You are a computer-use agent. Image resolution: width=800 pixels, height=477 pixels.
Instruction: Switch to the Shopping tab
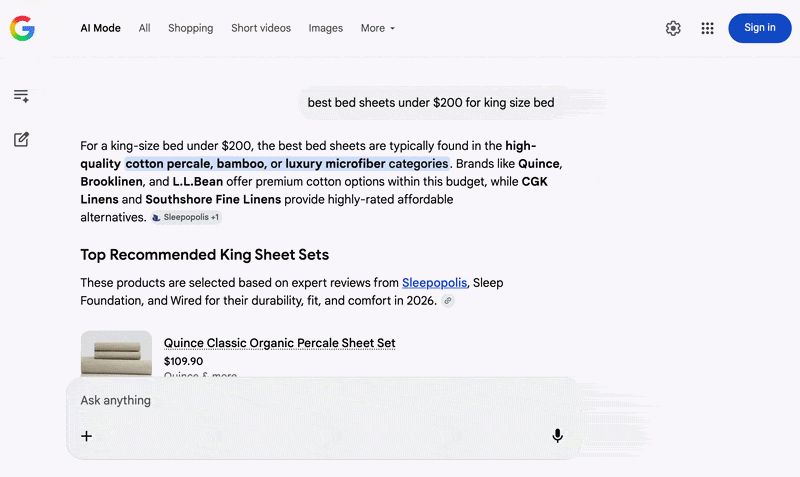[x=191, y=28]
